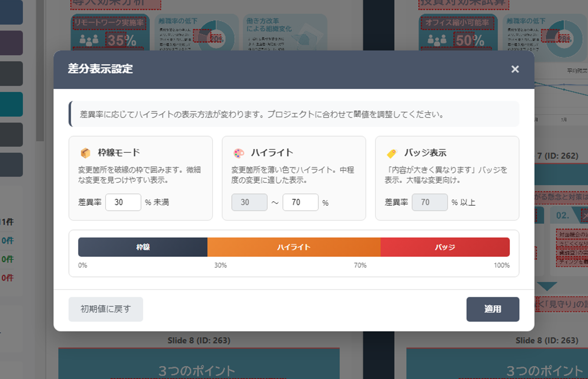
Task: Open the Slide 8 (ID: 263) thumbnail
Action: point(199,363)
